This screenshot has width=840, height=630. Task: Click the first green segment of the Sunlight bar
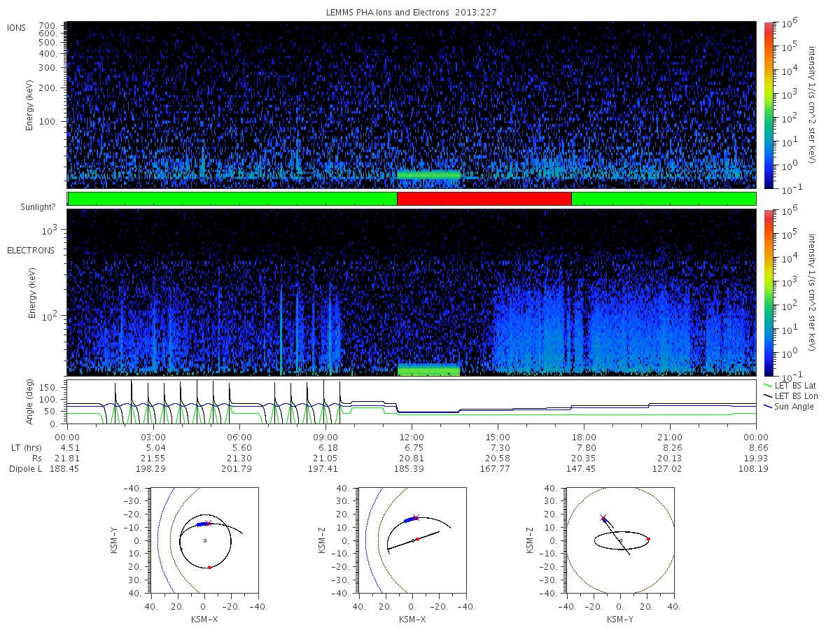pyautogui.click(x=232, y=199)
